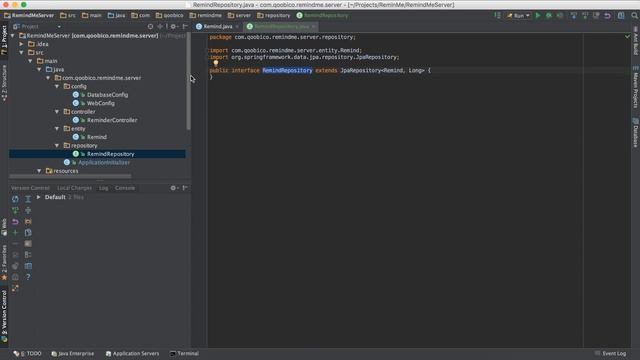The height and width of the screenshot is (360, 640).
Task: Click the expand all icon in the Version Control toolbar
Action: [x=28, y=199]
